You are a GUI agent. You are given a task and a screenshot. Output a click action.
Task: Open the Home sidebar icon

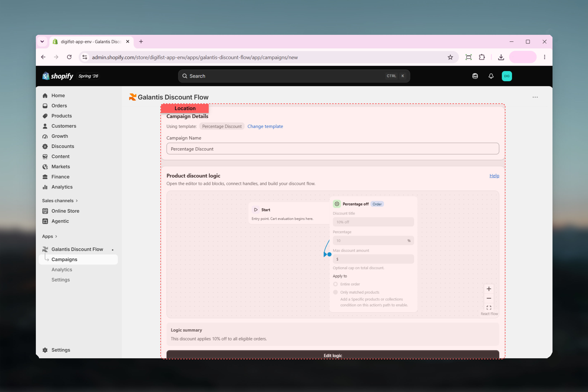45,96
